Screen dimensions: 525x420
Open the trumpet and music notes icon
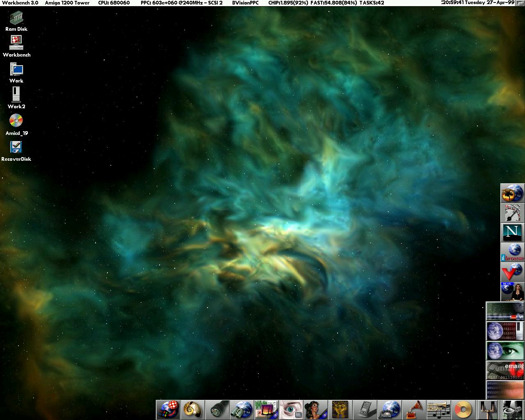tap(438, 410)
